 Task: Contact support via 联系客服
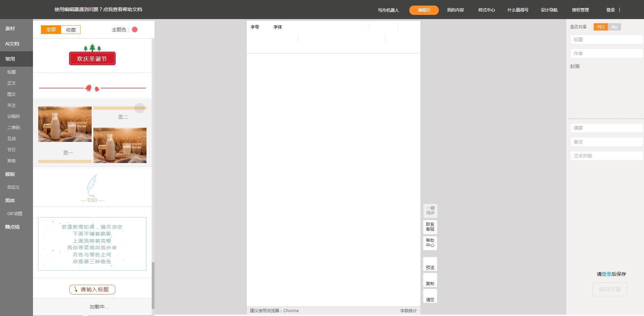(x=430, y=227)
